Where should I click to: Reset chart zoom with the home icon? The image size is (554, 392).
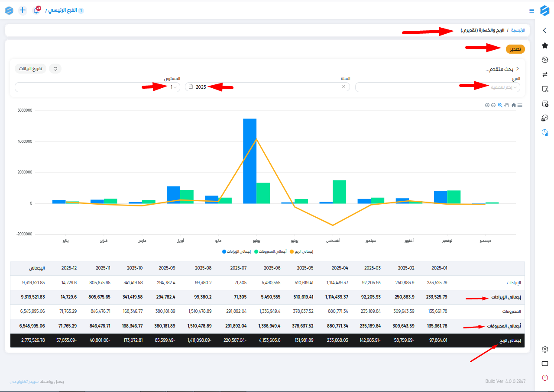[514, 105]
